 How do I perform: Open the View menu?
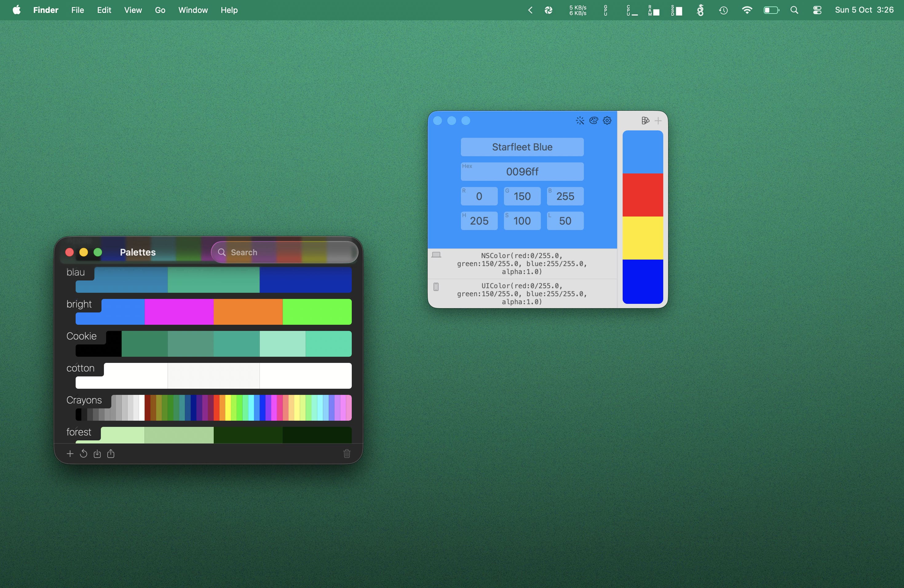tap(133, 10)
